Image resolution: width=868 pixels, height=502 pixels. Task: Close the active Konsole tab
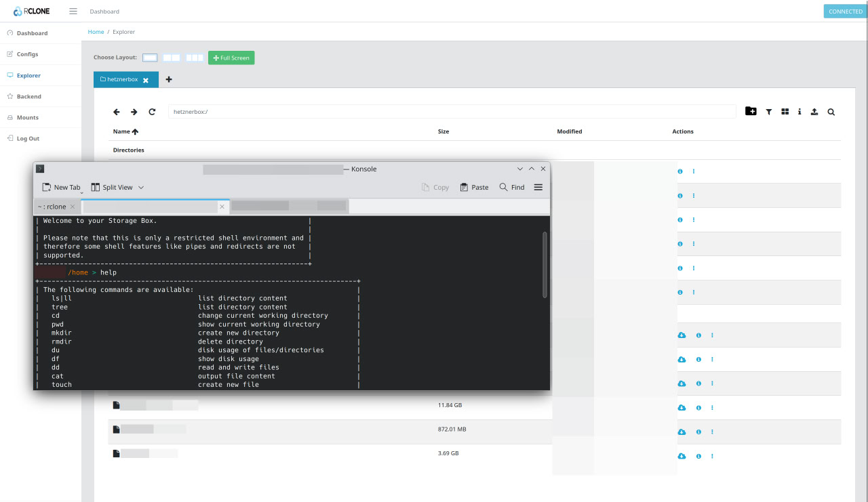[222, 207]
